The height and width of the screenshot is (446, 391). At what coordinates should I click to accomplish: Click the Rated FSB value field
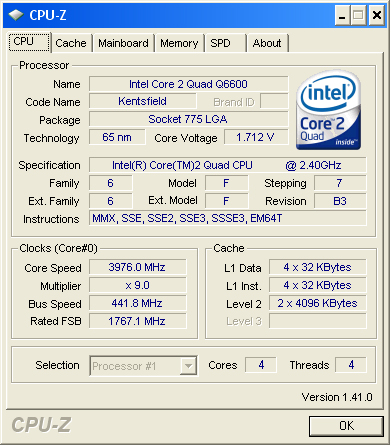137,321
